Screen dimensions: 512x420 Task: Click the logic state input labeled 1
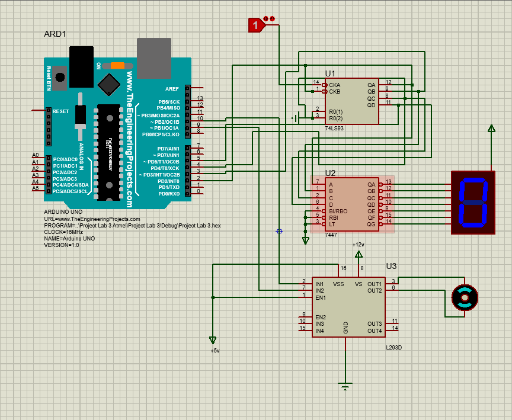click(257, 25)
